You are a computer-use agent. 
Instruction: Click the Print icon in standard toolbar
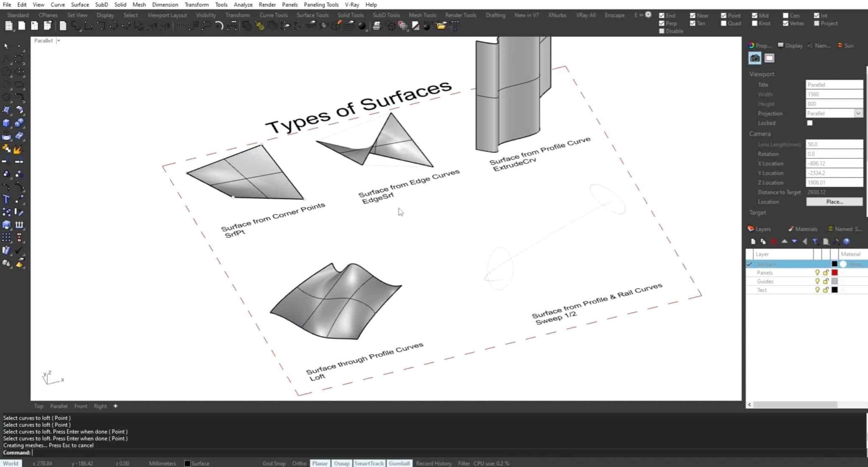pos(376,26)
